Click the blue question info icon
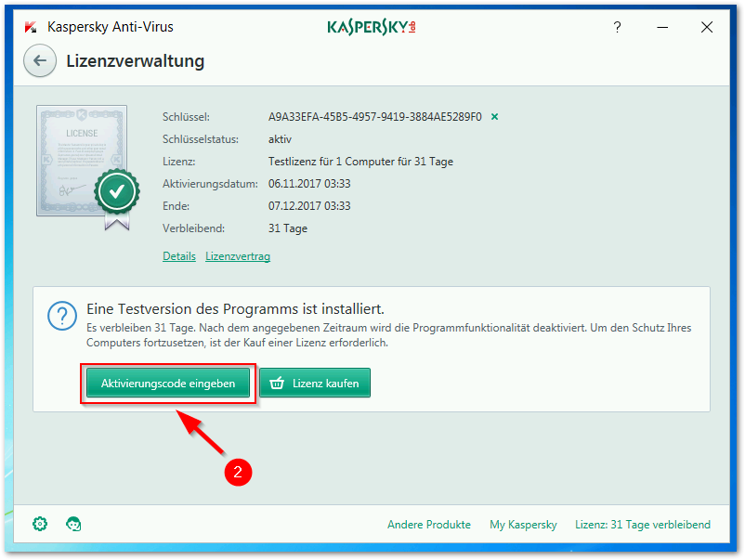The width and height of the screenshot is (745, 560). pyautogui.click(x=62, y=316)
